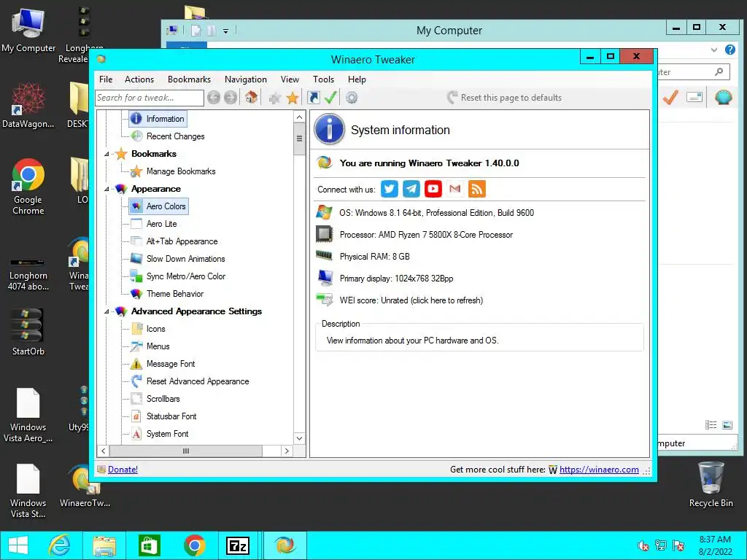Click the Donate! link
747x560 pixels.
tap(123, 470)
